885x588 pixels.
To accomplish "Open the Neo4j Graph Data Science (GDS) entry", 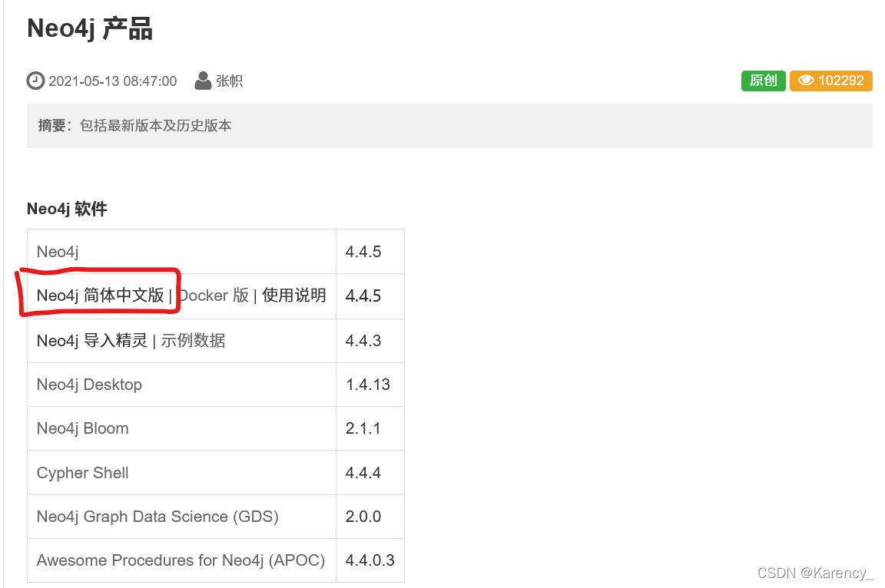I will (157, 517).
